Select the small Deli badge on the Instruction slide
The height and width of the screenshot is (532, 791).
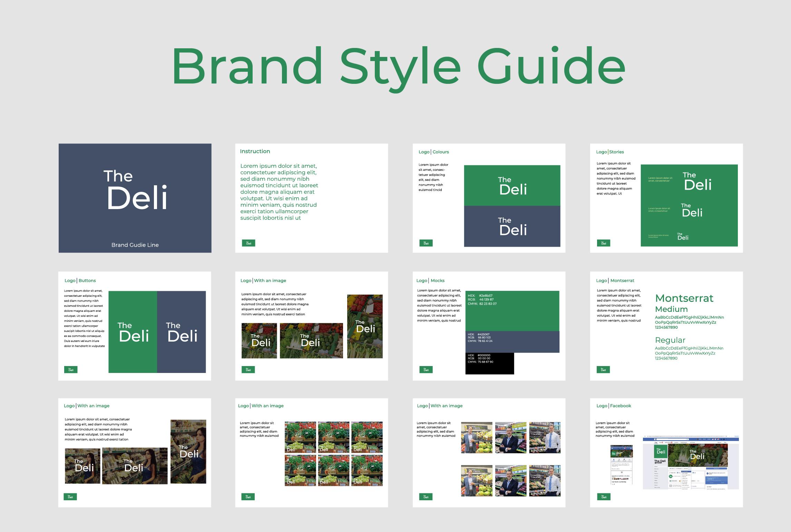coord(248,243)
